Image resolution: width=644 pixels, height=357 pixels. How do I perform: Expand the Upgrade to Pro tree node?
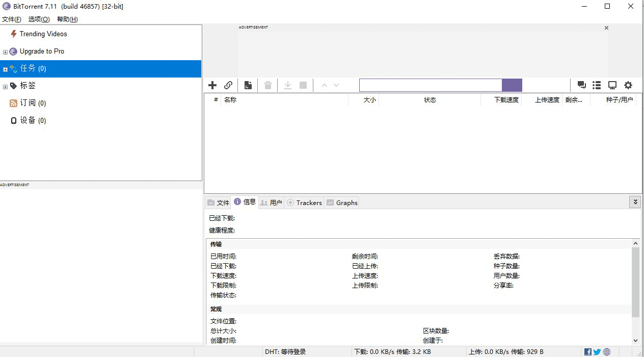6,52
